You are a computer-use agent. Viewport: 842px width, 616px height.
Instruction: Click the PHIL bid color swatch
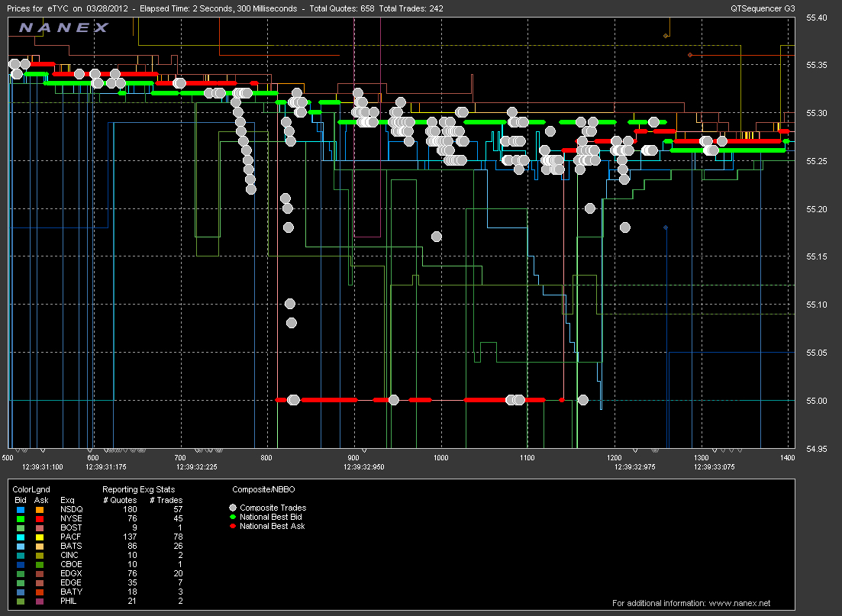[x=21, y=601]
